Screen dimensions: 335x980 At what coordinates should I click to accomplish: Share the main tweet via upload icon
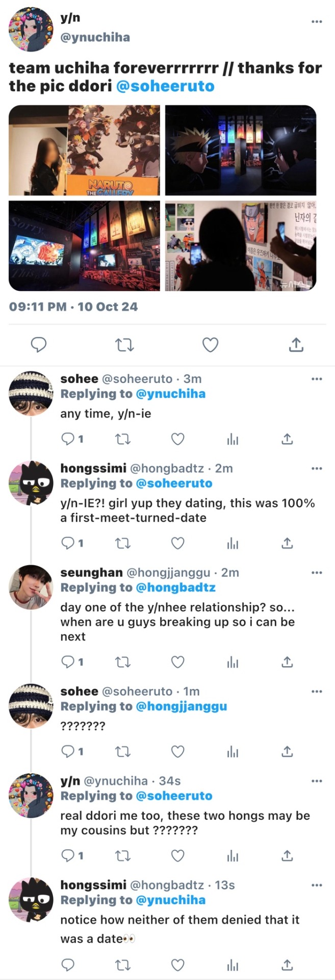coord(296,346)
